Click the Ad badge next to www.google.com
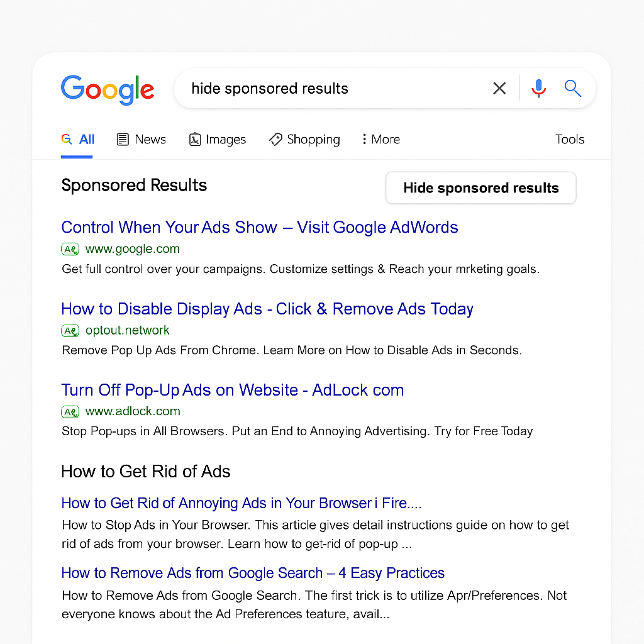The width and height of the screenshot is (644, 644). (70, 249)
